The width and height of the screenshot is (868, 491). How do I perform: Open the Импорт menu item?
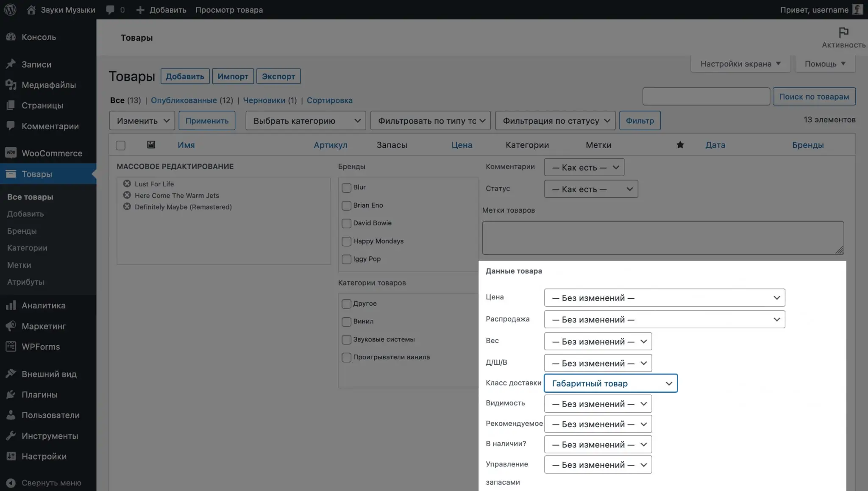[x=233, y=76]
